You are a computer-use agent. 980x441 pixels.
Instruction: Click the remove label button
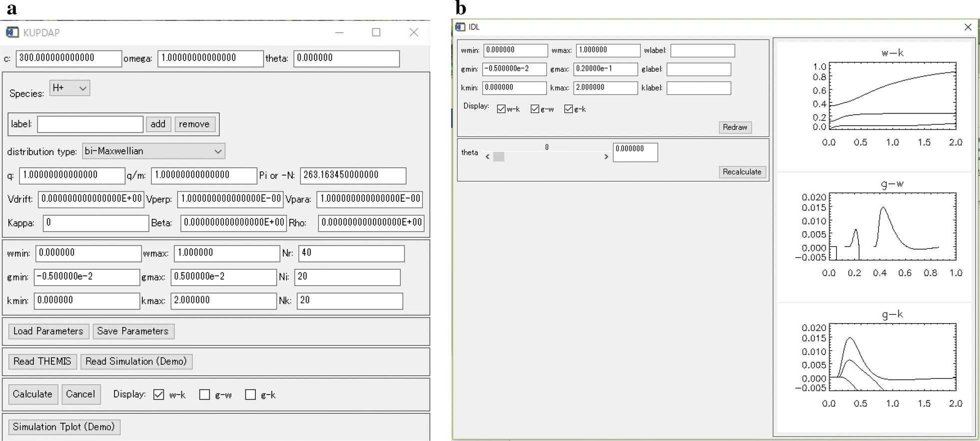point(194,124)
